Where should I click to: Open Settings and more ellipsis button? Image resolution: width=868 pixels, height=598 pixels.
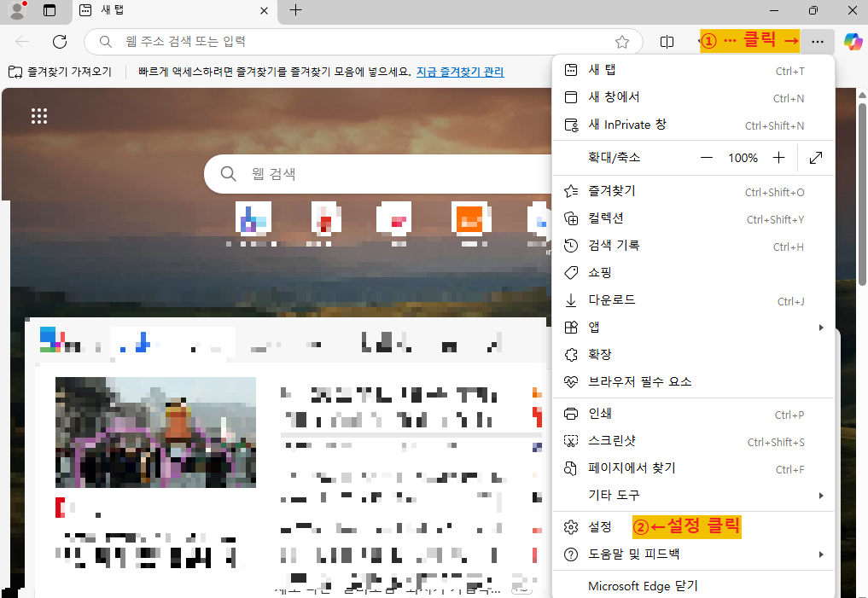pos(817,42)
